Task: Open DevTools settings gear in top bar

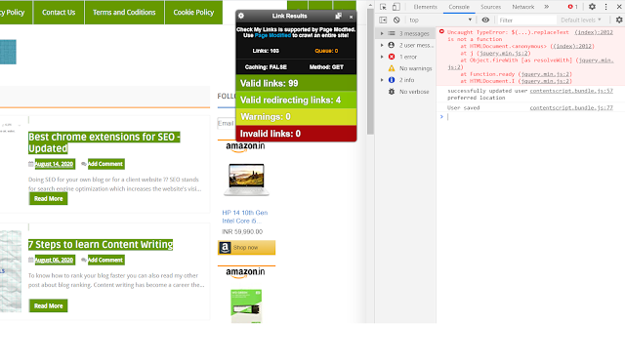Action: 592,7
